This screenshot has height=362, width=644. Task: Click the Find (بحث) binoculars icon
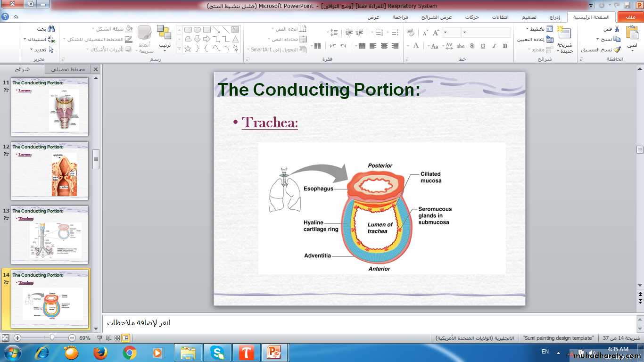[x=51, y=29]
